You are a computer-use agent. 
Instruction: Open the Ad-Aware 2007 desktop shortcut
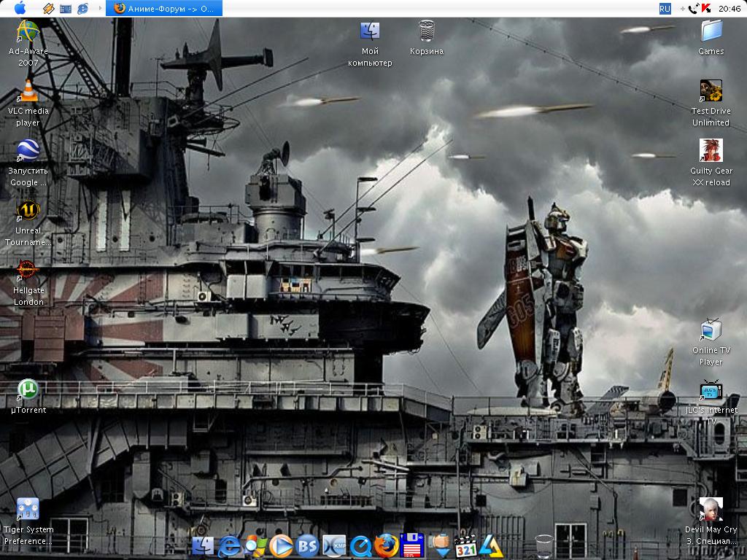tap(28, 43)
